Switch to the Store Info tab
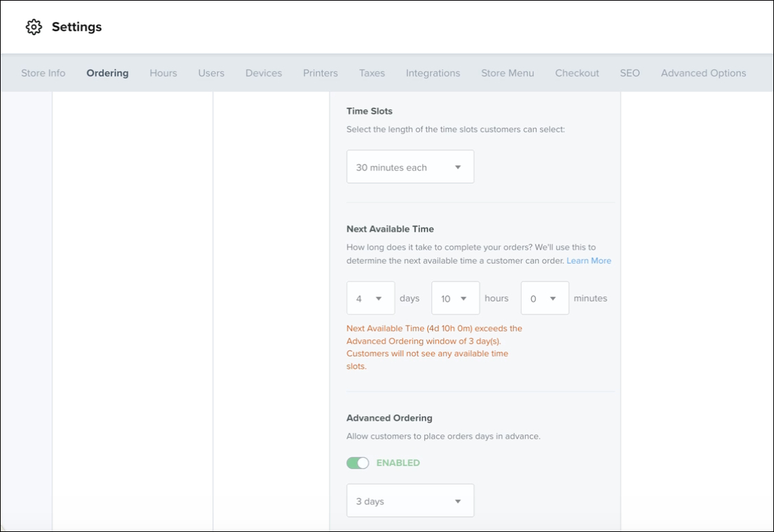The width and height of the screenshot is (774, 532). (x=43, y=73)
